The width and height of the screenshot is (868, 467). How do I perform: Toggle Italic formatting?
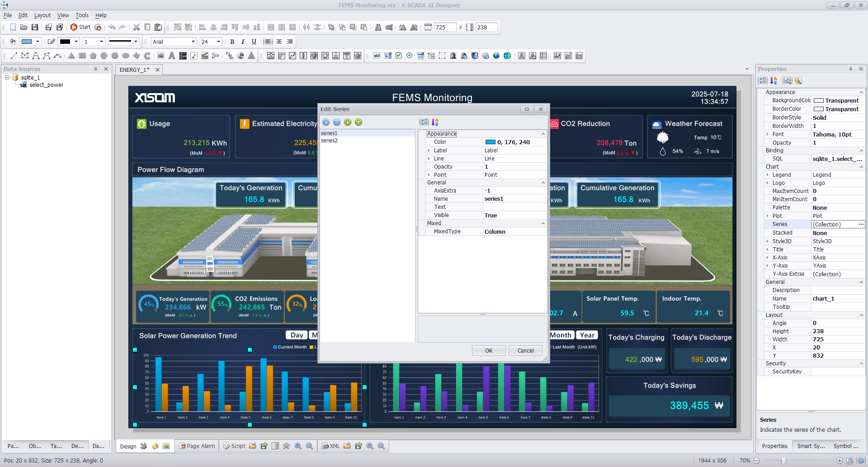[243, 42]
